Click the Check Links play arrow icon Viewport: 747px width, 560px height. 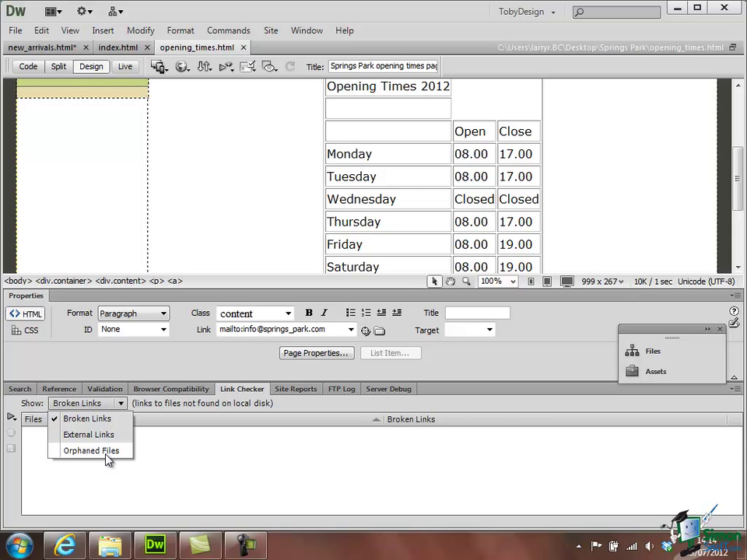pos(12,417)
